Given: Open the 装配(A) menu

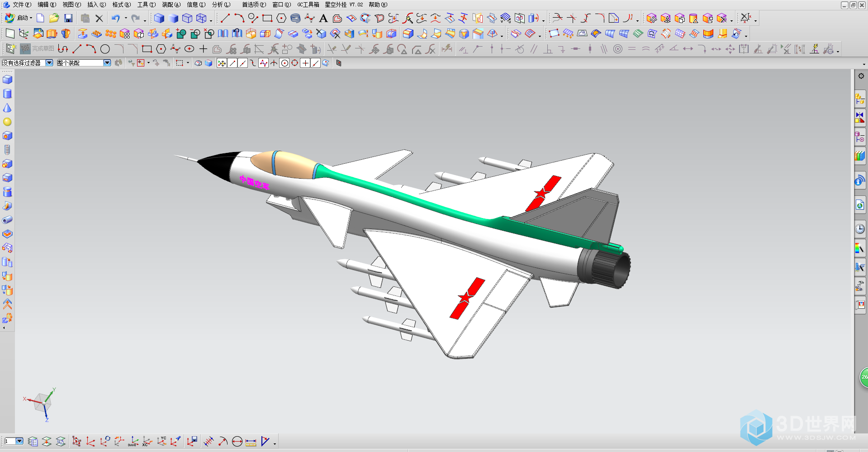Looking at the screenshot, I should click(171, 5).
